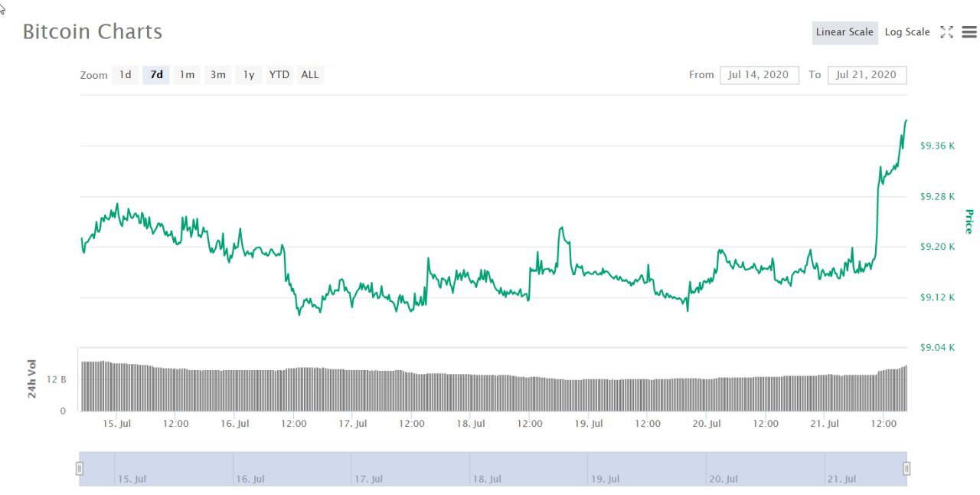Viewport: 980px width, 495px height.
Task: Click the $9.12 K price label
Action: [937, 297]
